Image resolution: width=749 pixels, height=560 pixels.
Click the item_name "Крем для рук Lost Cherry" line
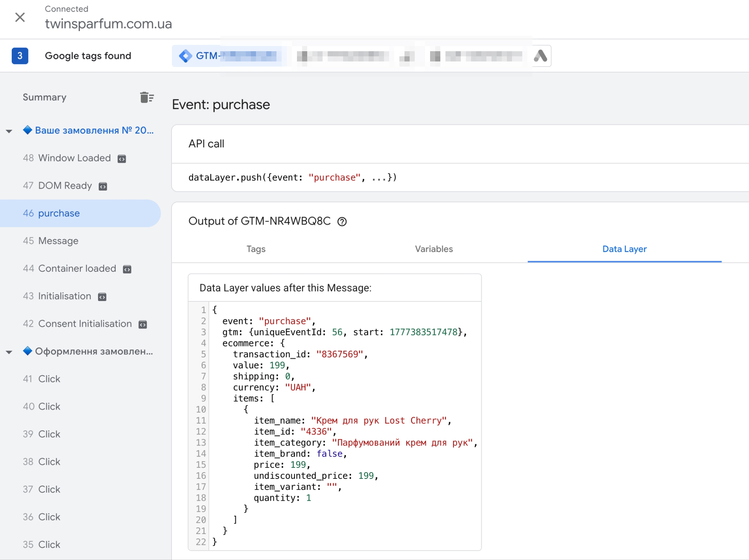353,421
